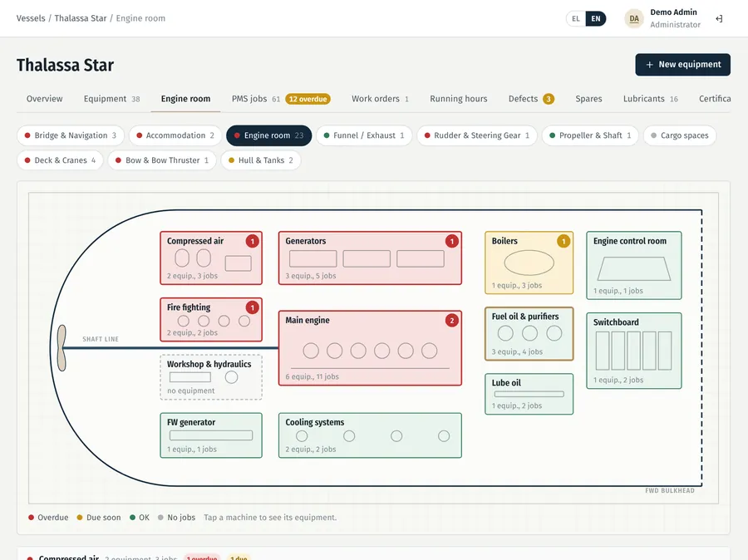Click the Defects count badge
The height and width of the screenshot is (560, 748).
549,99
